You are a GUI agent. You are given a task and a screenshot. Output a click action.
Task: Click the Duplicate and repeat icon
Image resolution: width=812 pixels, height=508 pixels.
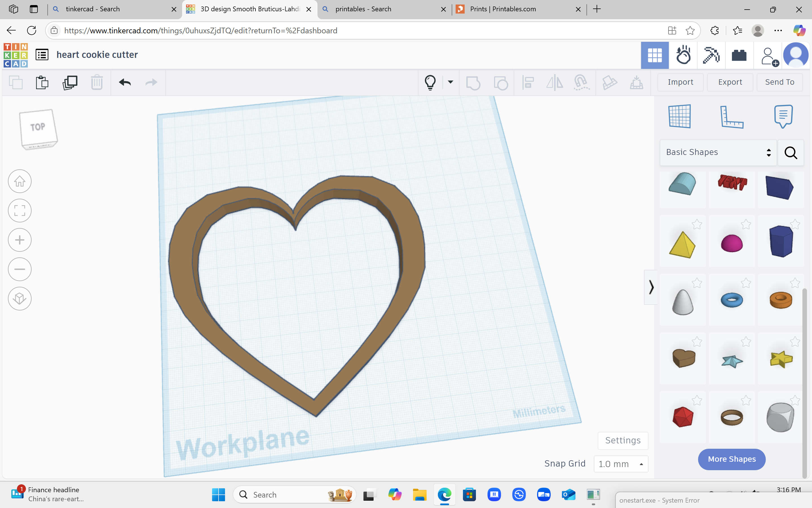(70, 82)
